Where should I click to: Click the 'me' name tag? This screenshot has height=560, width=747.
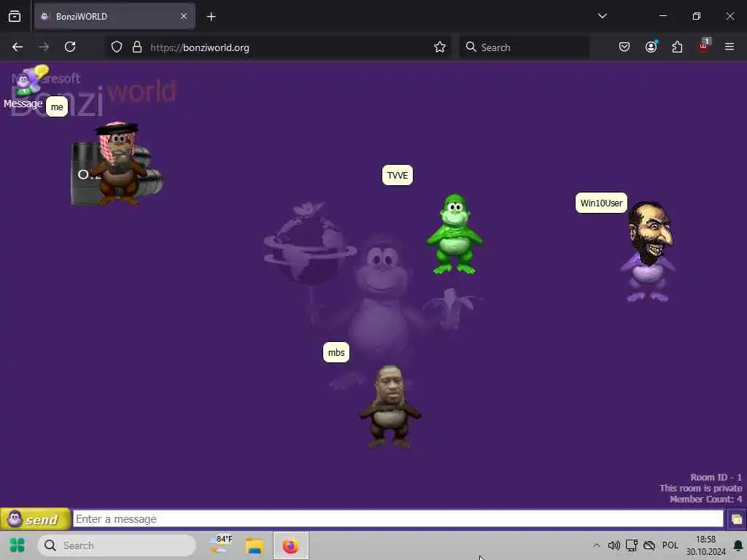click(x=57, y=106)
